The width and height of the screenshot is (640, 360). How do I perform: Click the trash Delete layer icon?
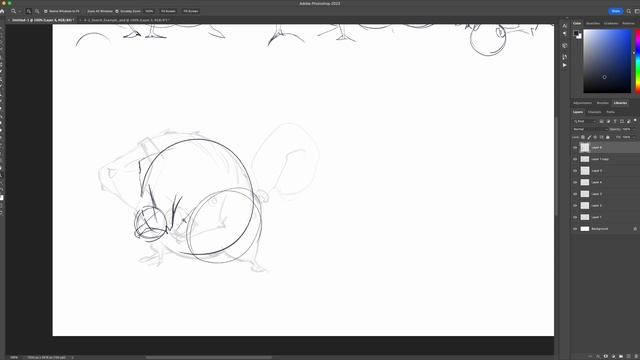[x=636, y=356]
